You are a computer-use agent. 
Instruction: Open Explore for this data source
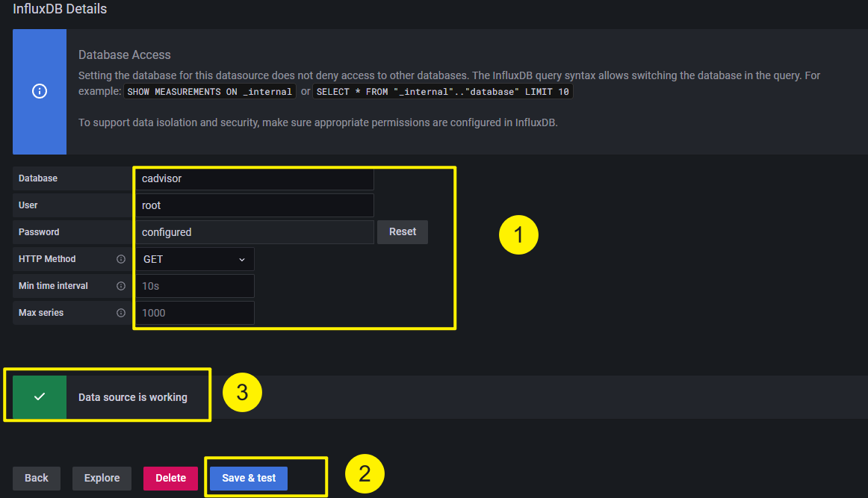click(102, 478)
